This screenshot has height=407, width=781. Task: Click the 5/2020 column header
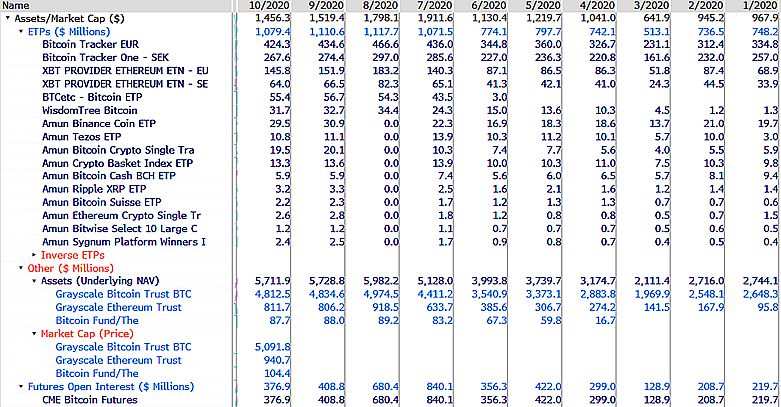(535, 5)
